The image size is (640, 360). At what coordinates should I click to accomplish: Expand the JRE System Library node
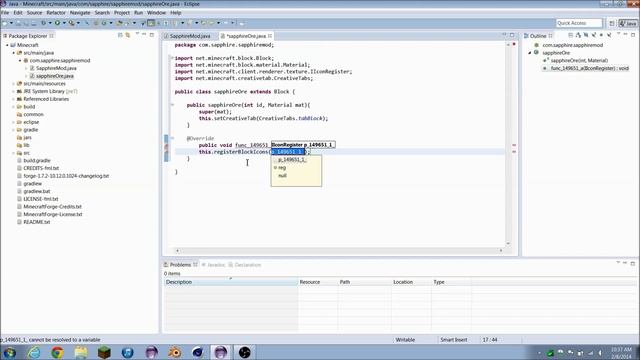click(x=13, y=91)
